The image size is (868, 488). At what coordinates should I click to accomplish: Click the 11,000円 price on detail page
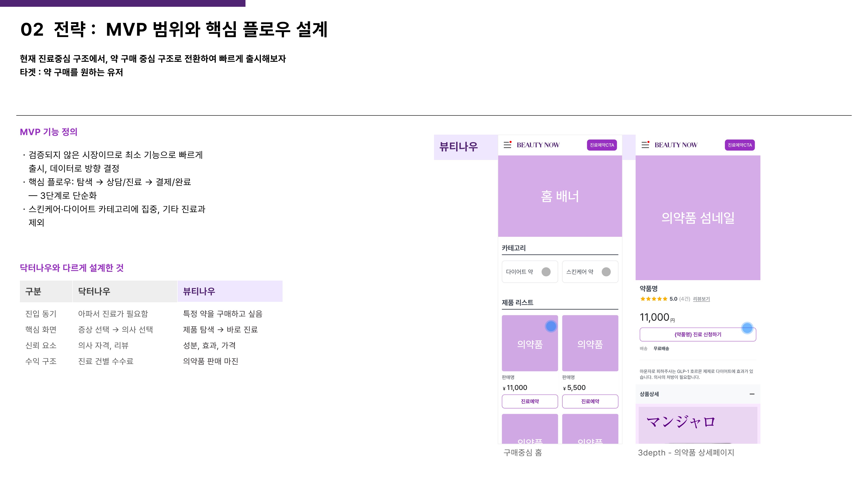point(657,317)
